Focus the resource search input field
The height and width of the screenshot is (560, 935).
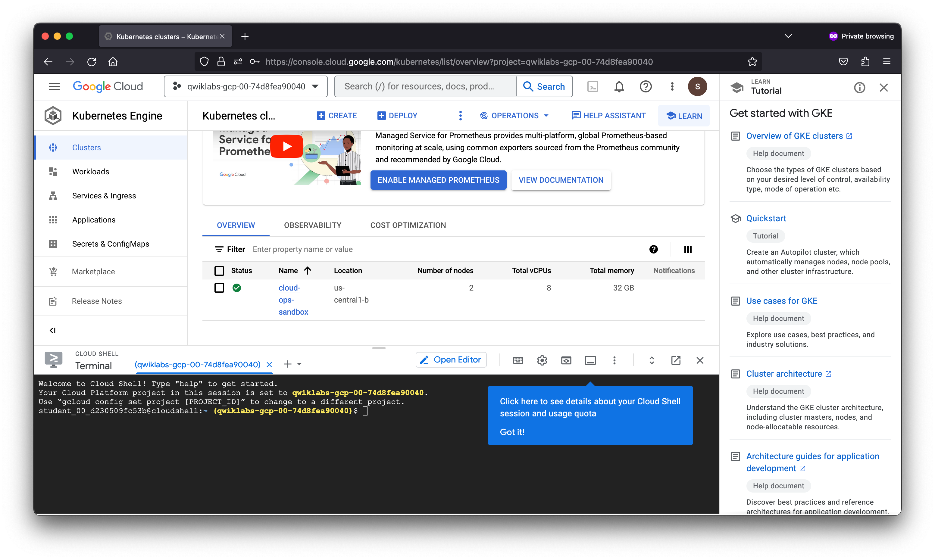coord(425,86)
